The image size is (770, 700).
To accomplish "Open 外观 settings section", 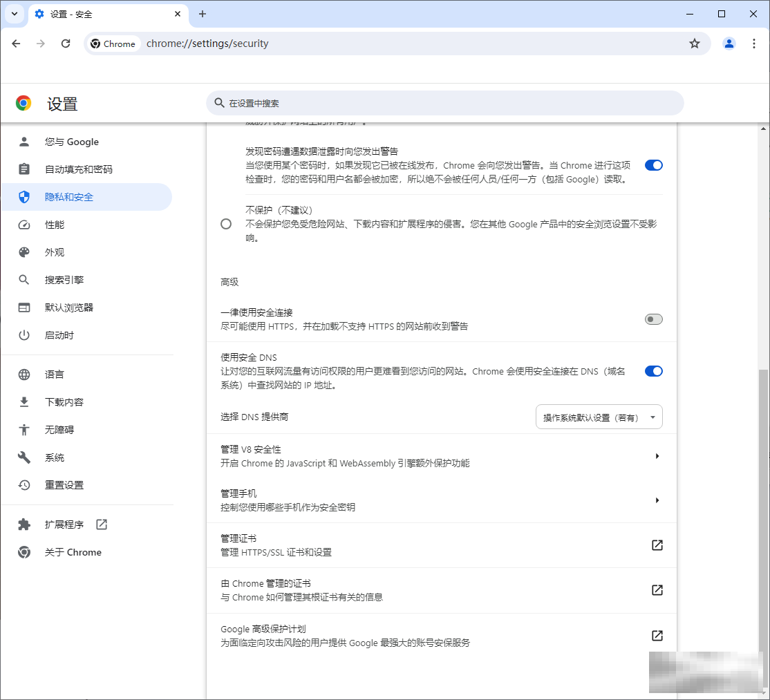I will tap(86, 252).
